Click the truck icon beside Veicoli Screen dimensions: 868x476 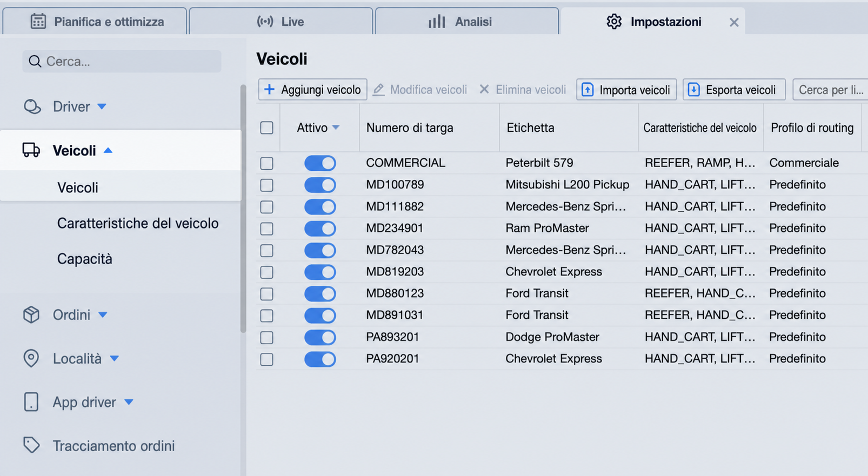click(x=31, y=150)
